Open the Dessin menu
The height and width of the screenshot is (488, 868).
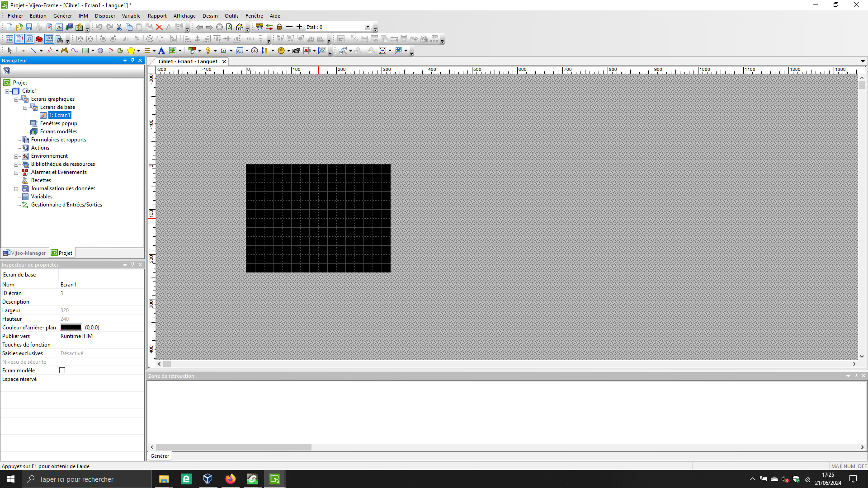210,16
